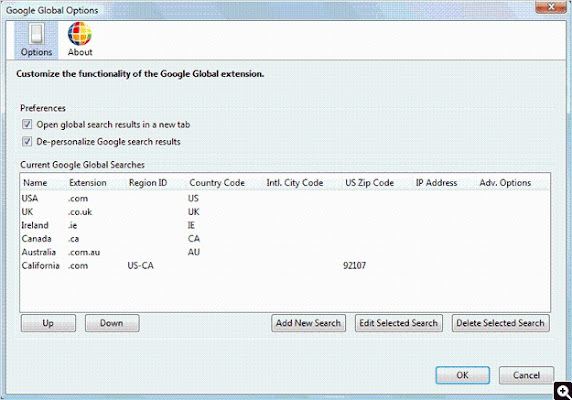This screenshot has width=572, height=400.
Task: Toggle Open global search results in new tab
Action: tap(27, 124)
